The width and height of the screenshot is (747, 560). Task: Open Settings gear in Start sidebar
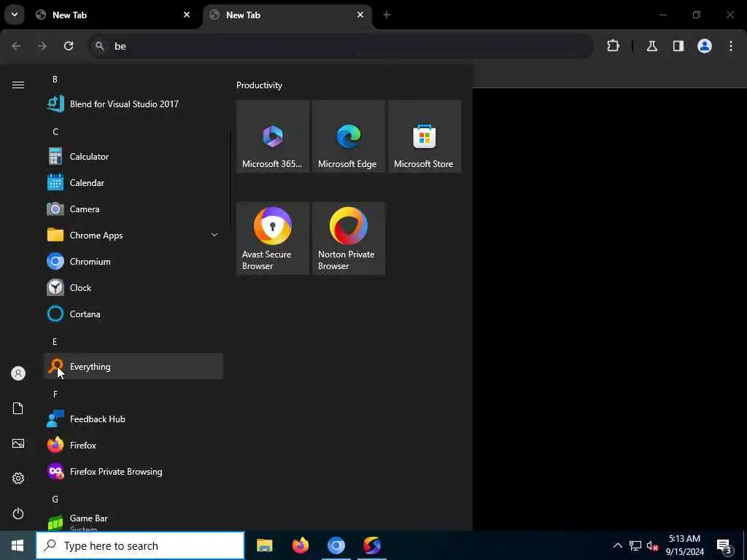tap(18, 478)
